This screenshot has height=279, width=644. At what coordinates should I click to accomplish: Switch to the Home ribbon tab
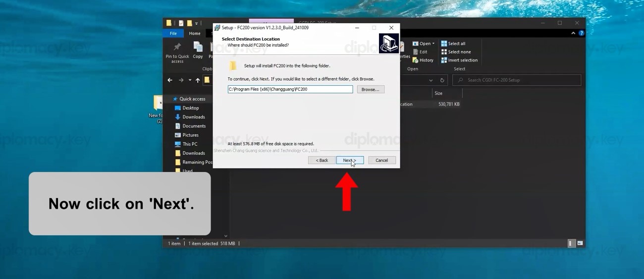click(195, 33)
